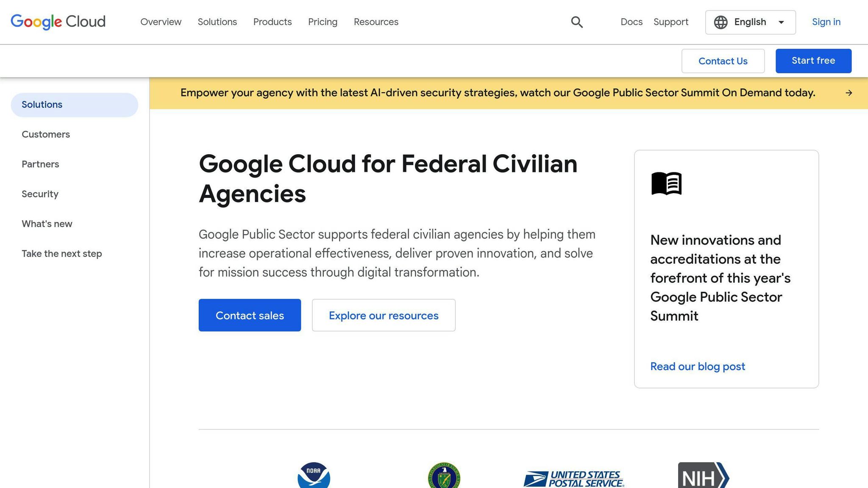Open the Products menu
The image size is (868, 488).
pyautogui.click(x=273, y=22)
